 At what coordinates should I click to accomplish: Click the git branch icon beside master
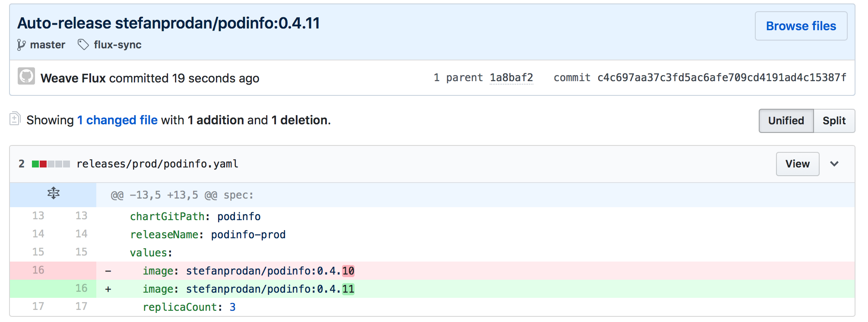21,45
